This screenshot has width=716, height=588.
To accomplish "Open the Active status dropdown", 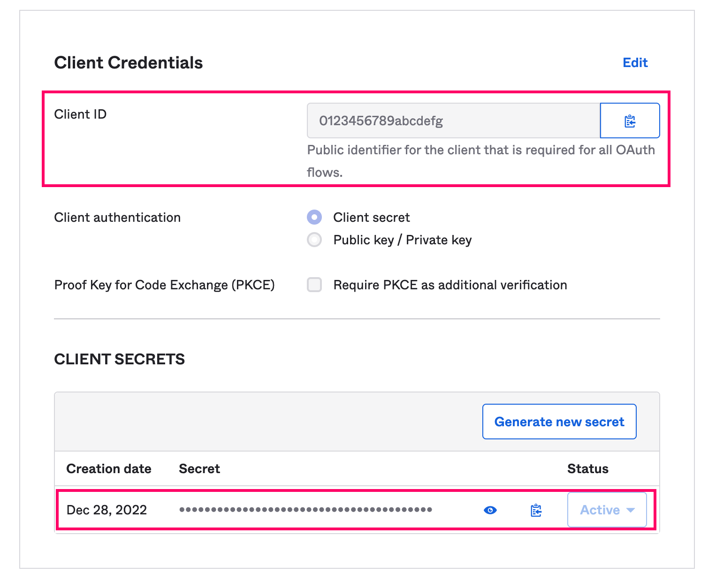I will pos(607,510).
